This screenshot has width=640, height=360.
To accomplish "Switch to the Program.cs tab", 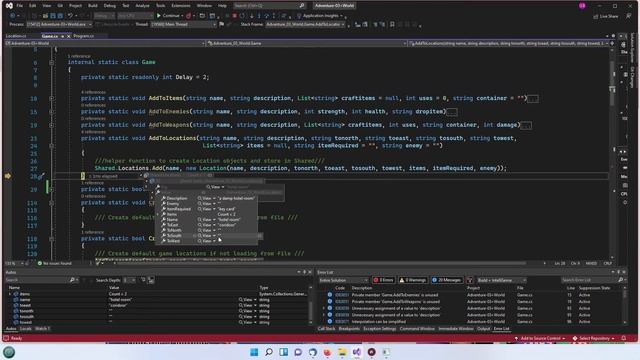I will click(84, 36).
